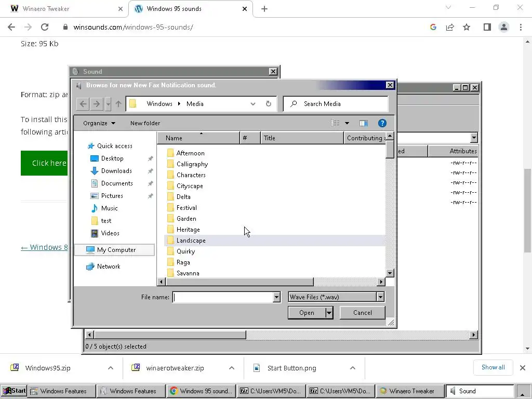Image resolution: width=532 pixels, height=399 pixels.
Task: Expand winaerotweaker.zip download options chevron
Action: (231, 368)
